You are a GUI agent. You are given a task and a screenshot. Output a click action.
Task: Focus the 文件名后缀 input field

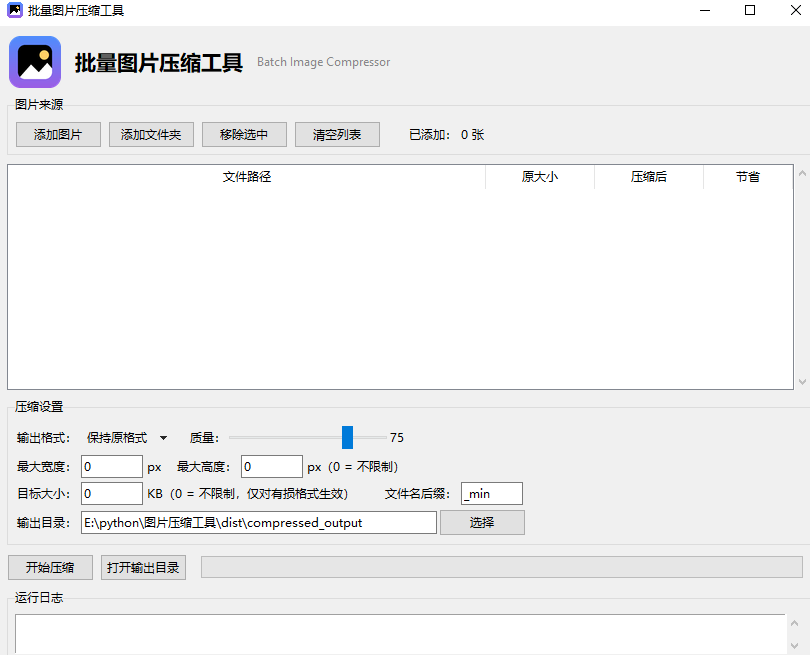pyautogui.click(x=492, y=494)
